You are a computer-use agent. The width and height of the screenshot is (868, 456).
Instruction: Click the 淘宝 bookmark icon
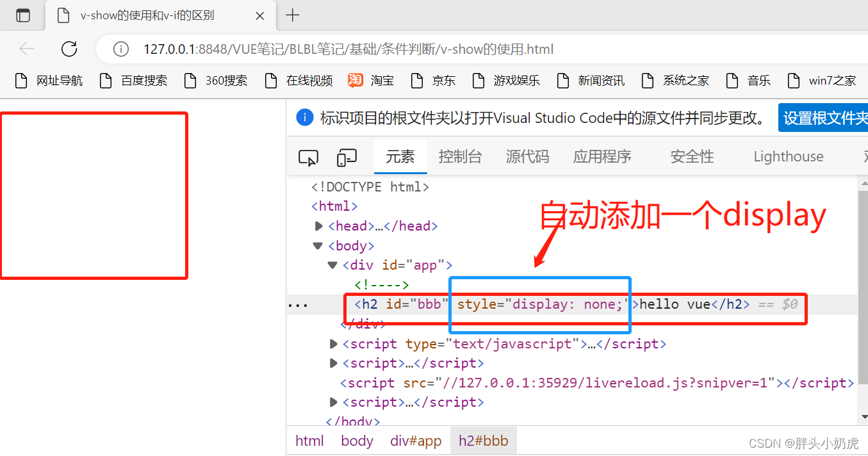point(355,80)
